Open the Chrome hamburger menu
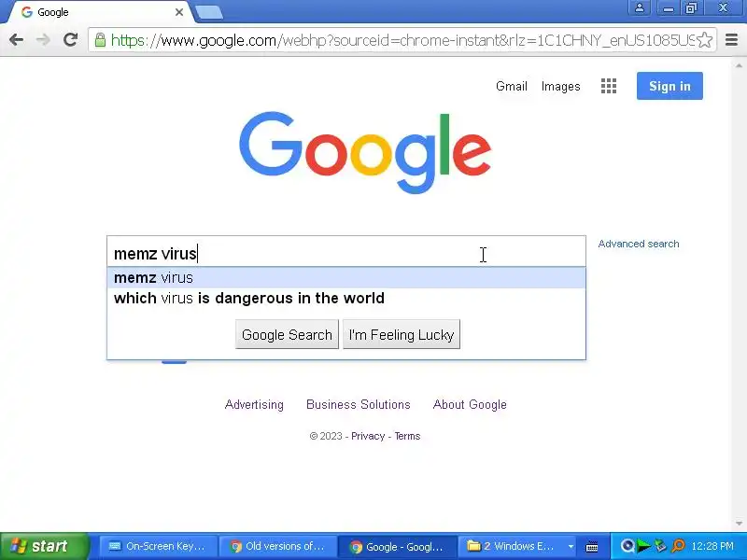Image resolution: width=747 pixels, height=560 pixels. [732, 40]
